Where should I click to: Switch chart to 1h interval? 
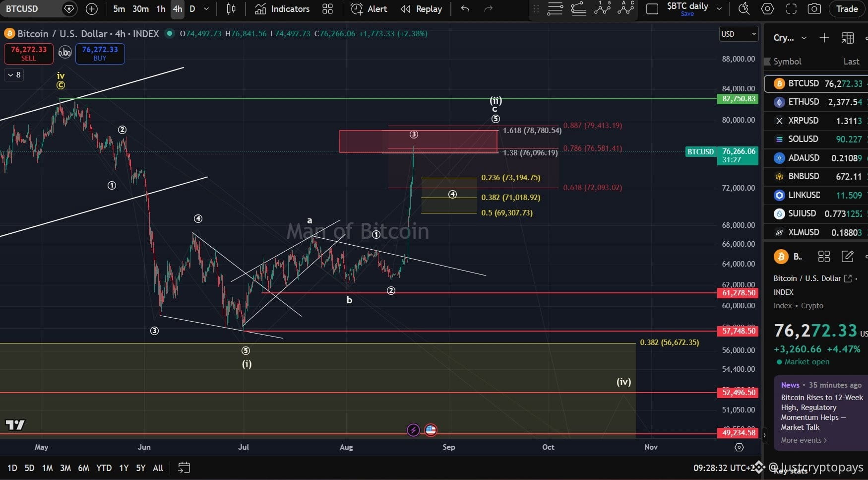coord(161,9)
